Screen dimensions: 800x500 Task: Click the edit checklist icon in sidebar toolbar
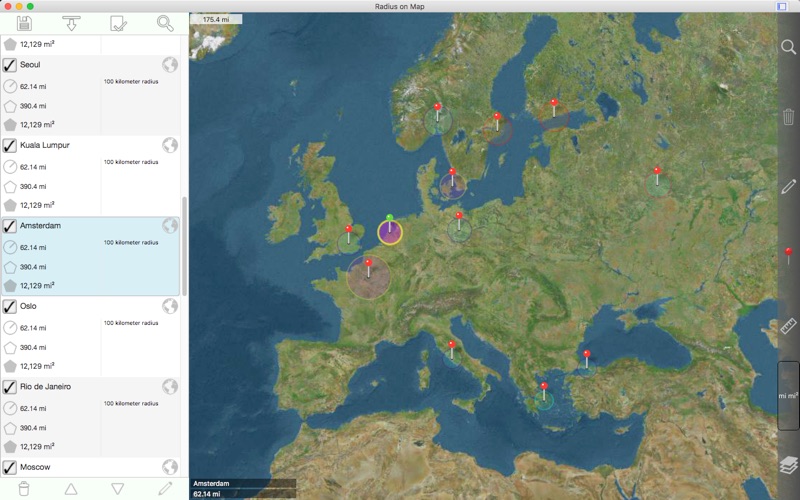pyautogui.click(x=118, y=23)
